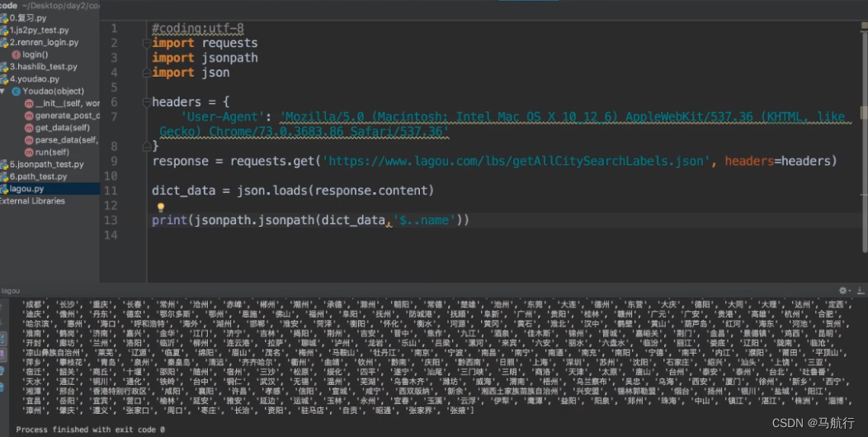Click the Youdao class icon
868x437 pixels.
16,91
